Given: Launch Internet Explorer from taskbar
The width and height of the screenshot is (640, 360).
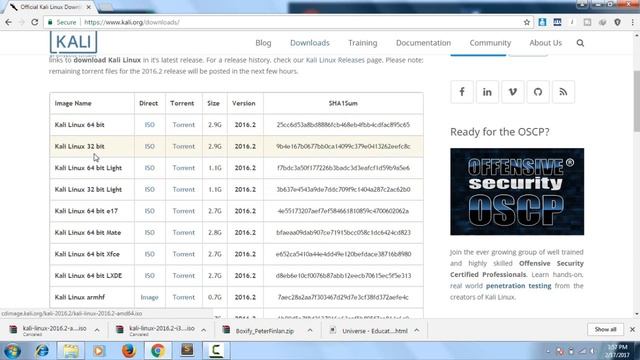Looking at the screenshot, I should (x=42, y=351).
